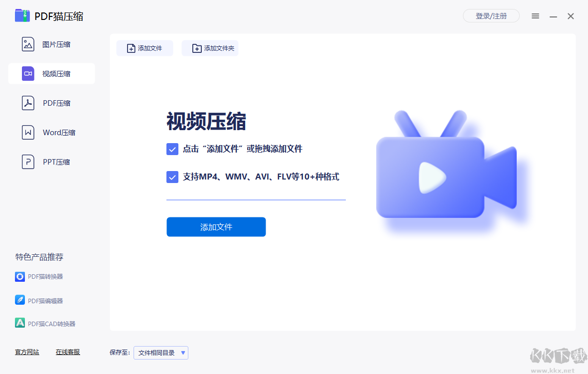Click the 特色产品推荐 label
588x374 pixels.
click(39, 257)
